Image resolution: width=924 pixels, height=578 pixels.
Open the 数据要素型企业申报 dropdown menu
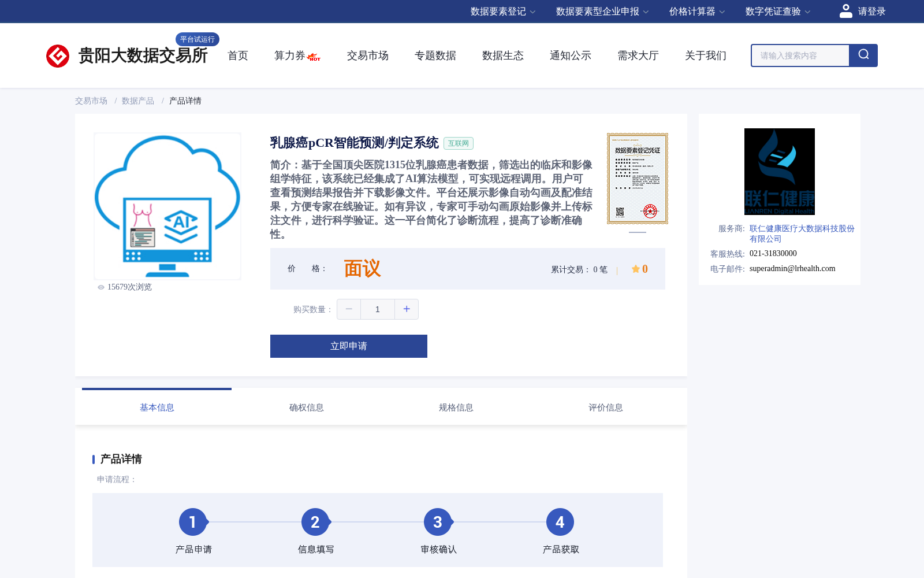[602, 12]
